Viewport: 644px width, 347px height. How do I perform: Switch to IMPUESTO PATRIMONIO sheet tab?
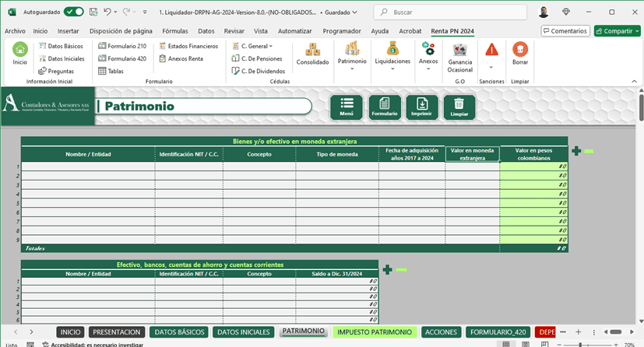pyautogui.click(x=375, y=331)
